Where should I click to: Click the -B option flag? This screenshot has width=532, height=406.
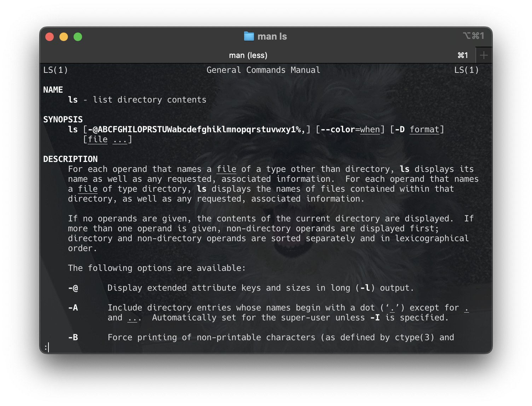[x=73, y=337]
